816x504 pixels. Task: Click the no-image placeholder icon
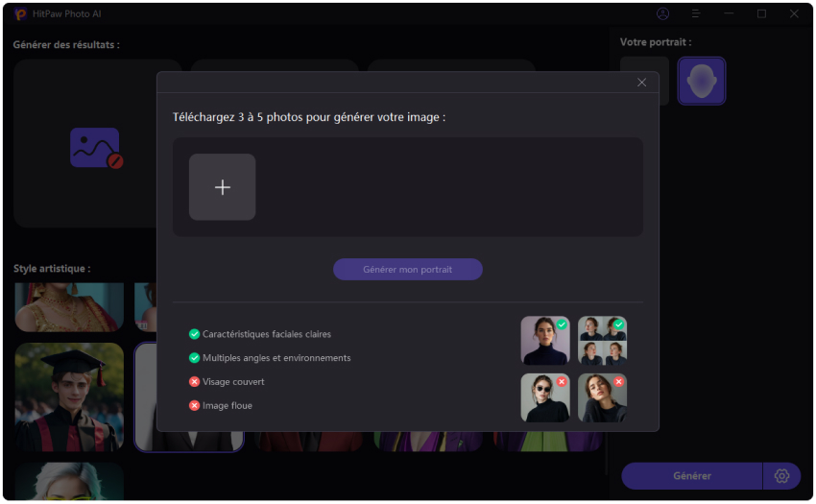click(x=96, y=148)
